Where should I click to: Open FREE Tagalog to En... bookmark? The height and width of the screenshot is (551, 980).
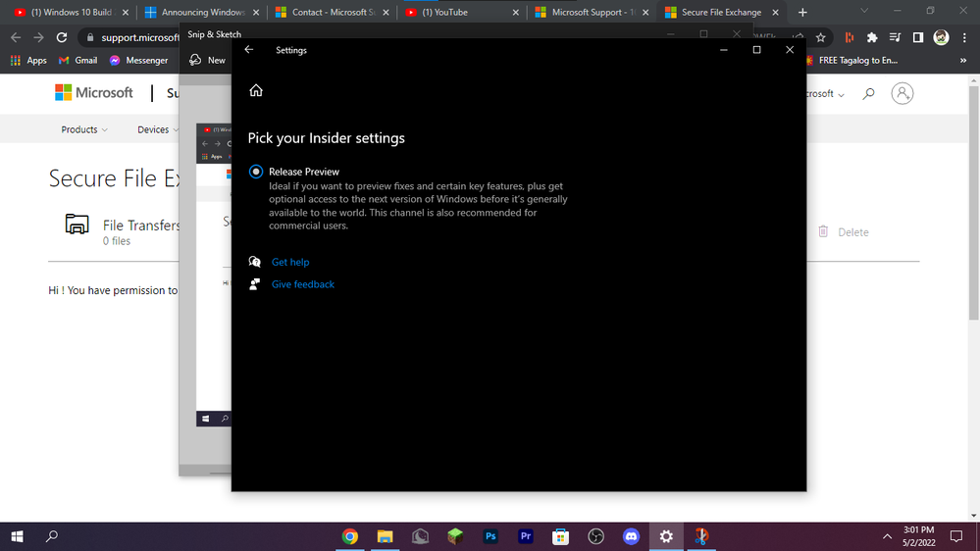click(x=851, y=61)
